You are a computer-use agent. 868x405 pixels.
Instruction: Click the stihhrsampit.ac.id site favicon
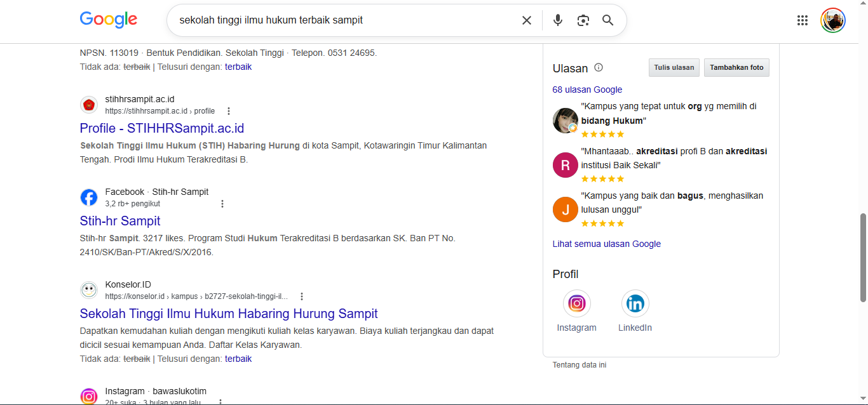tap(89, 105)
